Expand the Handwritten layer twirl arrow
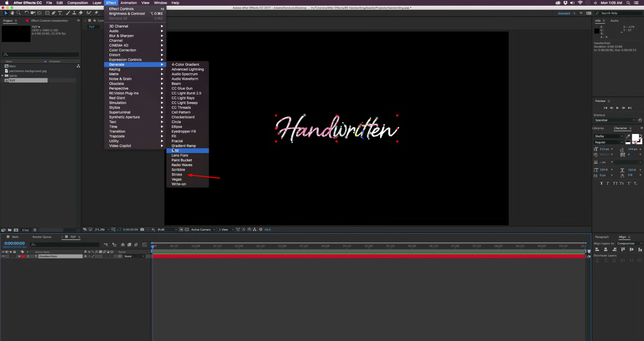The width and height of the screenshot is (644, 341). tap(19, 256)
